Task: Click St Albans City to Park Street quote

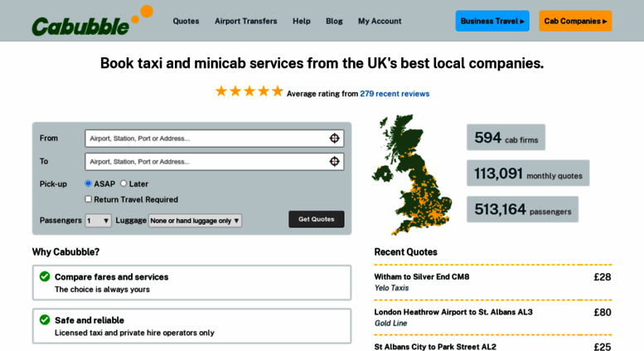Action: coord(435,347)
